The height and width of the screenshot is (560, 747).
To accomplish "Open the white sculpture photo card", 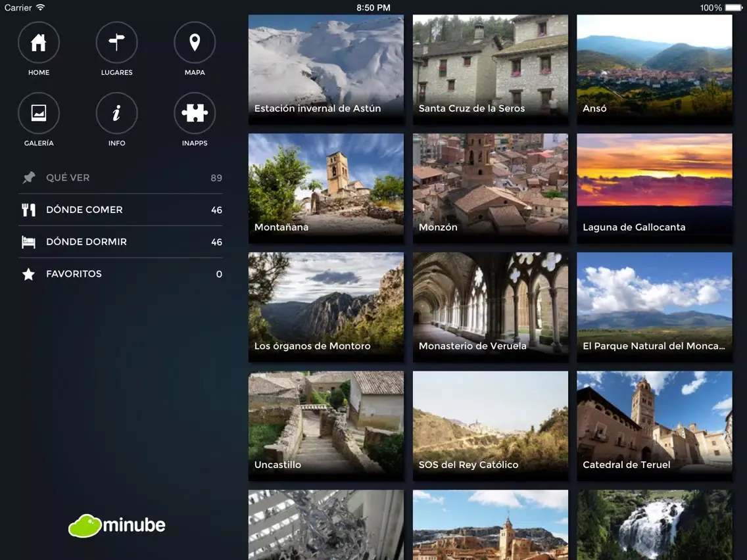I will (326, 525).
